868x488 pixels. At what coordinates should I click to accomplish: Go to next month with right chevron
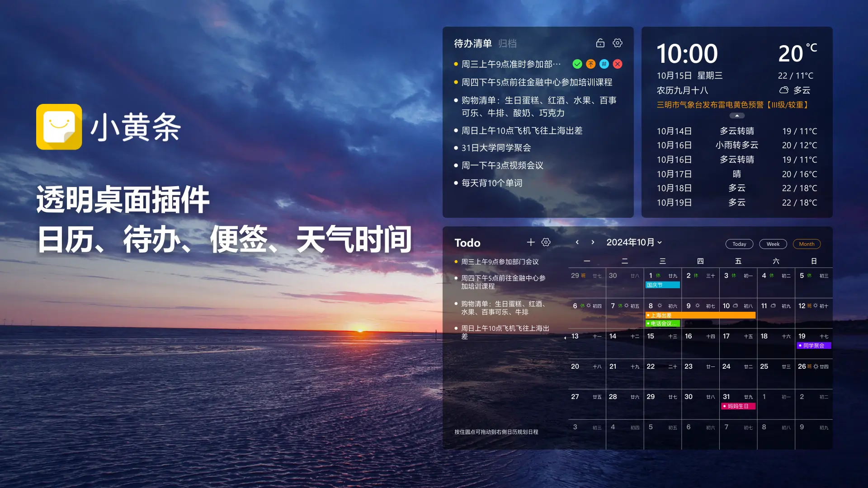tap(592, 242)
